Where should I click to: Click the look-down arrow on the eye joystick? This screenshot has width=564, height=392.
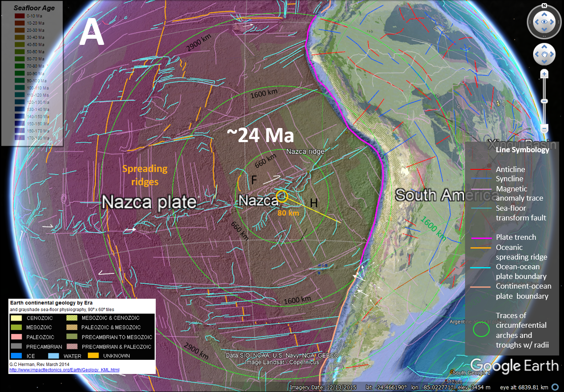tap(544, 30)
